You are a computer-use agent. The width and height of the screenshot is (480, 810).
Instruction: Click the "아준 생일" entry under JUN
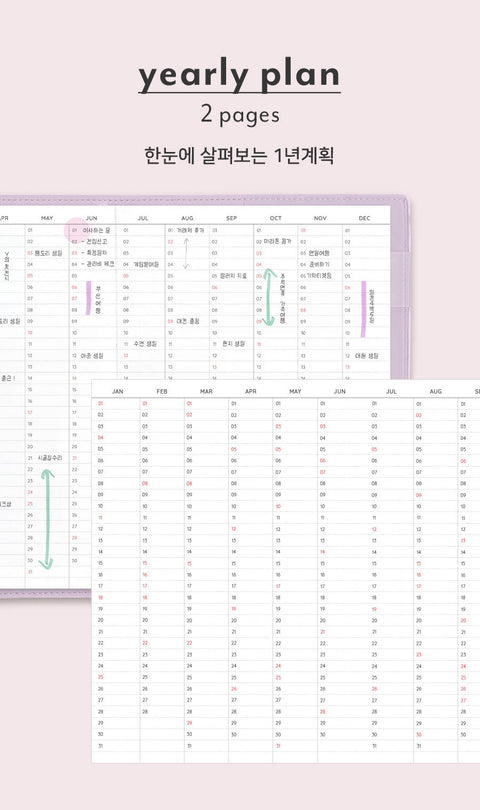click(92, 356)
